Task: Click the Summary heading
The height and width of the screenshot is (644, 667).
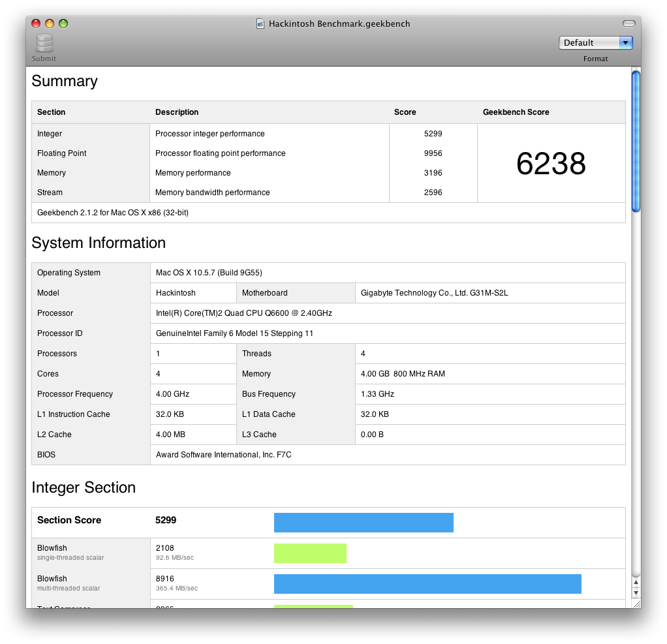Action: pyautogui.click(x=64, y=82)
